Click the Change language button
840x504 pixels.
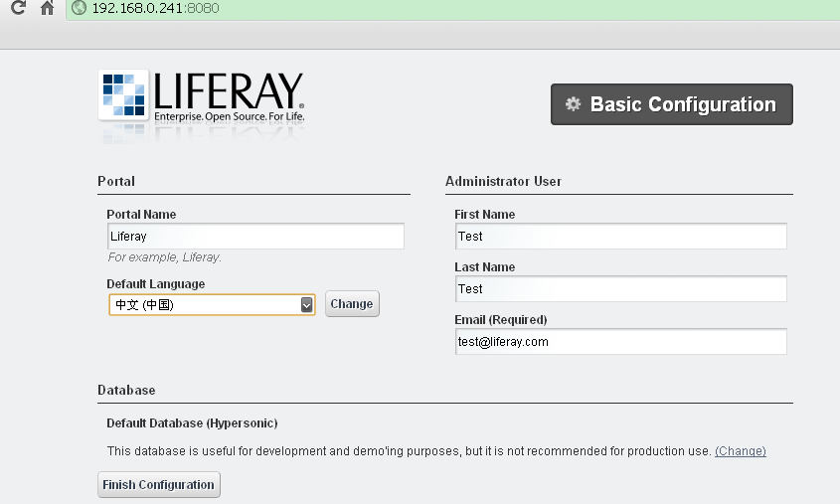(352, 303)
